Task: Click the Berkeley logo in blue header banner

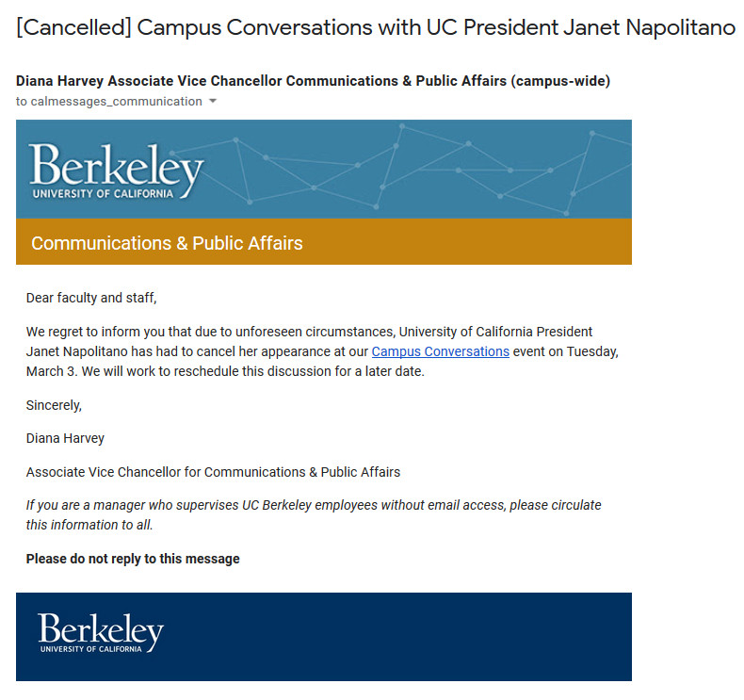Action: pos(116,171)
